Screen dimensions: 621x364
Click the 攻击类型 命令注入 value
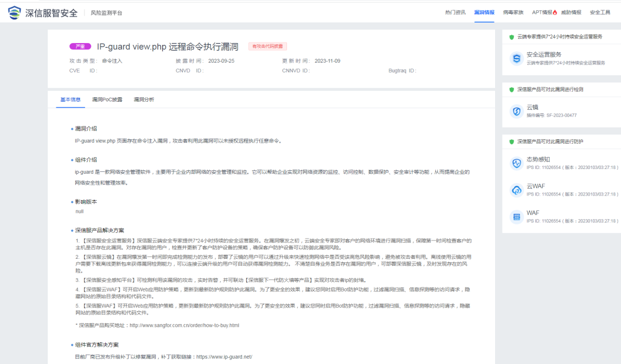pos(112,61)
